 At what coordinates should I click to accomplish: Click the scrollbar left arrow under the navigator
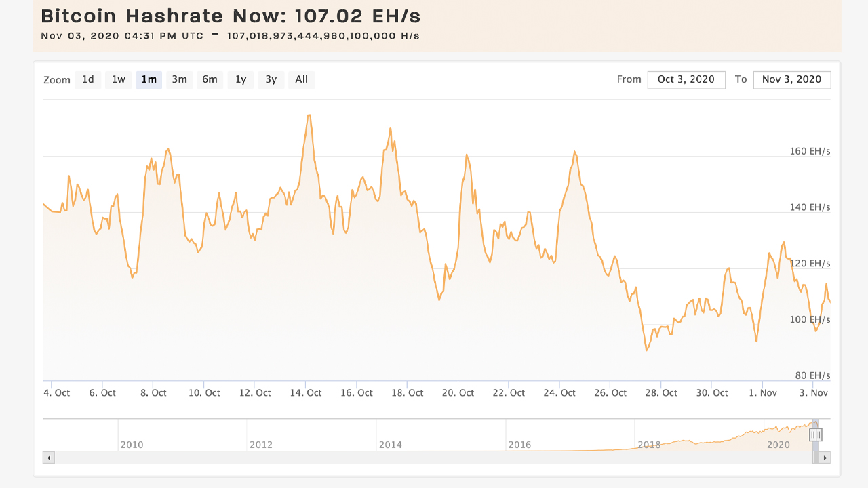click(48, 457)
